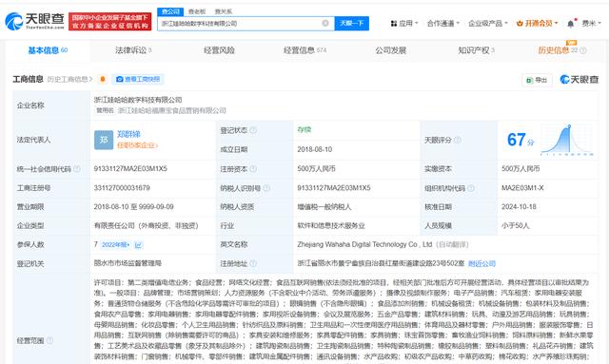Expand the 企业级产品 dropdown
609x364 pixels.
[x=488, y=23]
